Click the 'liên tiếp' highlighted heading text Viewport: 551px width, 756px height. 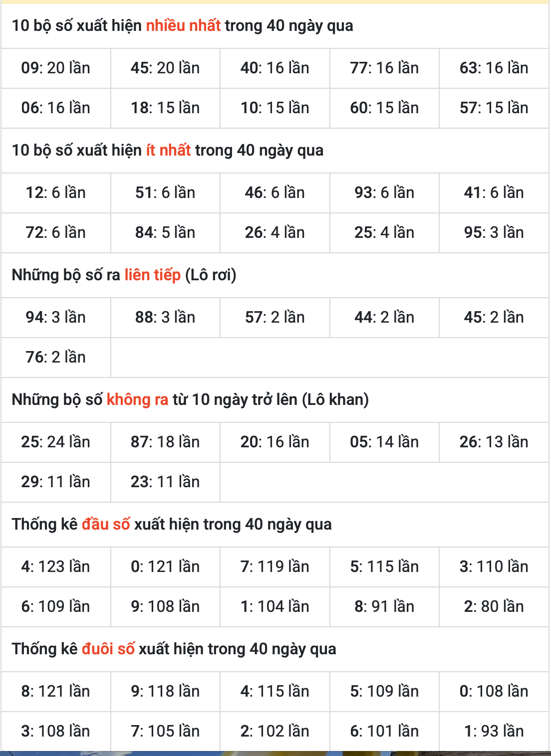click(152, 275)
